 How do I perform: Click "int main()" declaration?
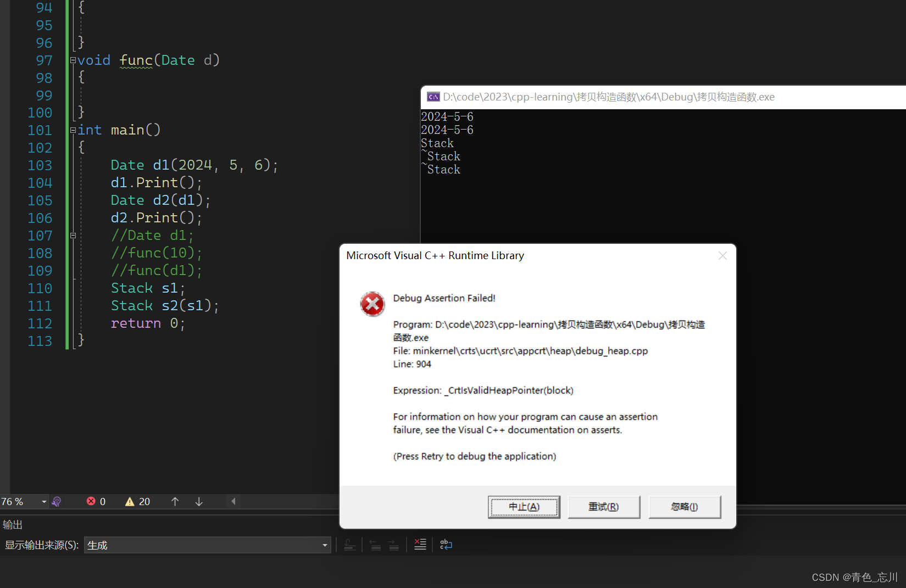tap(119, 130)
